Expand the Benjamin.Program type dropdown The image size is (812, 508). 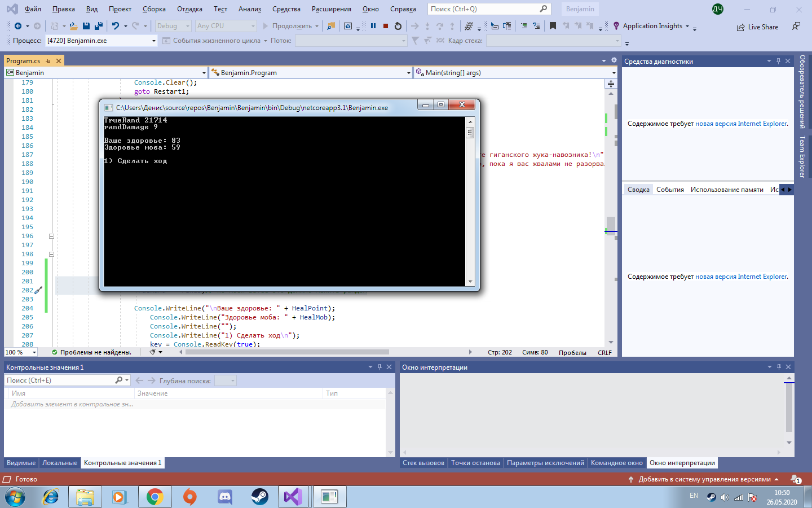[409, 73]
